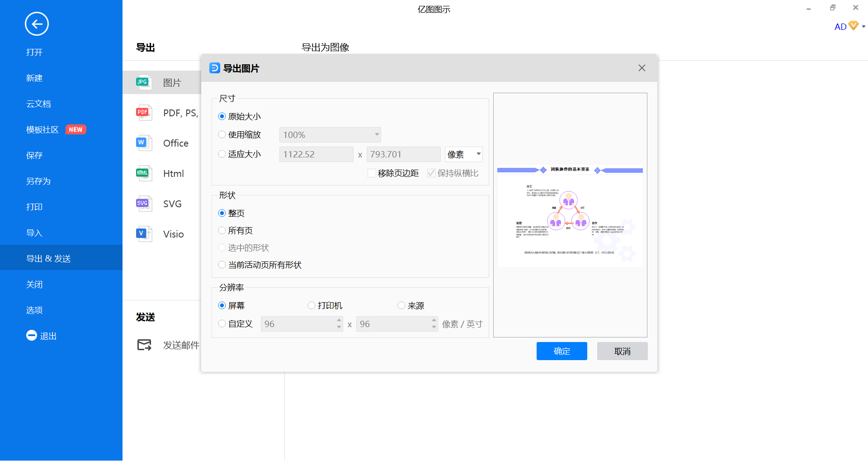Click the back arrow circle icon
This screenshot has width=868, height=461.
pyautogui.click(x=37, y=24)
